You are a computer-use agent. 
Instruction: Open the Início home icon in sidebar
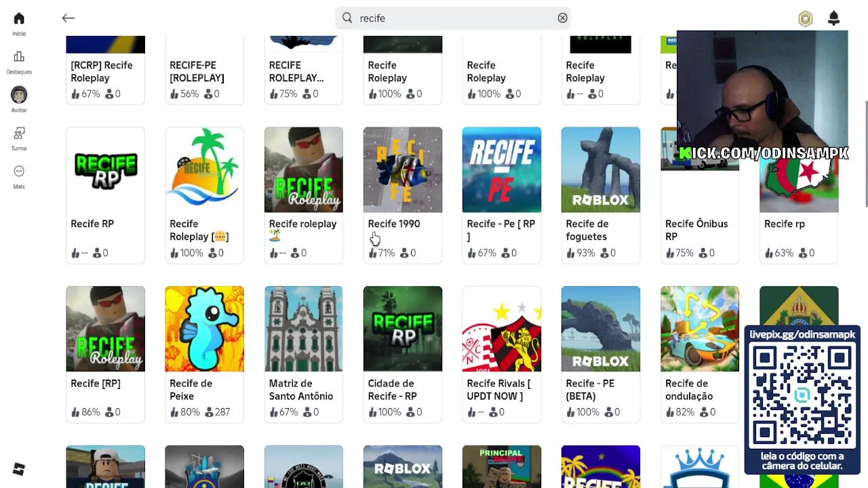point(19,19)
